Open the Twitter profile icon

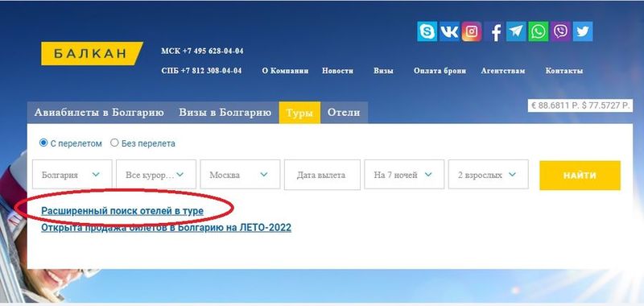[583, 31]
